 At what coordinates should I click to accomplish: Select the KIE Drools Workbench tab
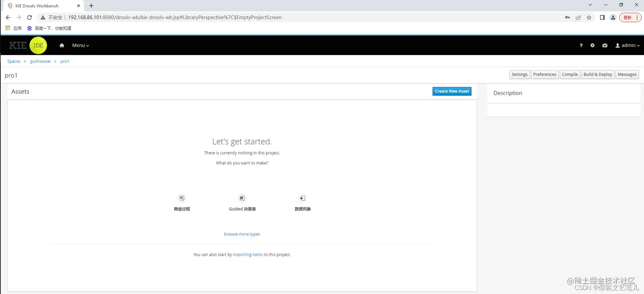point(44,6)
